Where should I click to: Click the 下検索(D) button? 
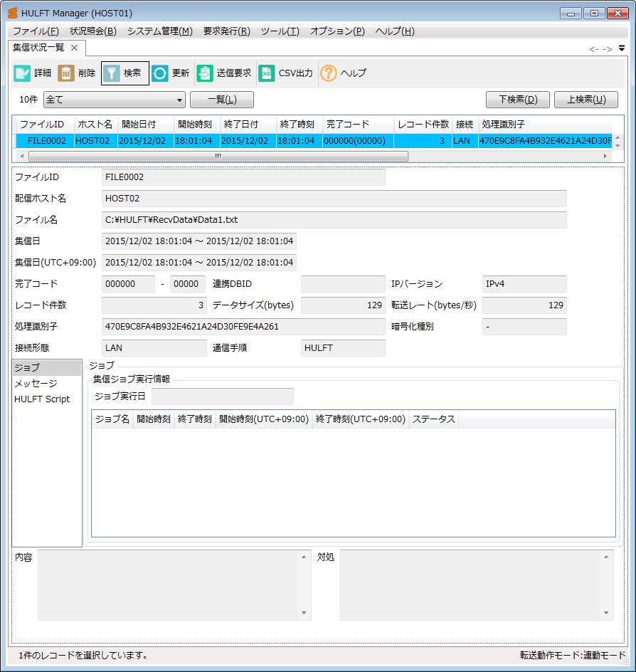point(518,100)
